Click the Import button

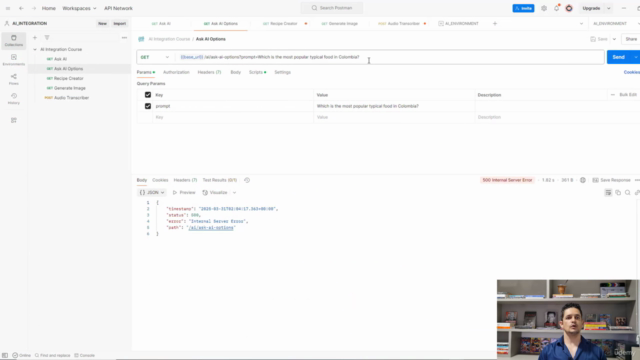pos(120,24)
